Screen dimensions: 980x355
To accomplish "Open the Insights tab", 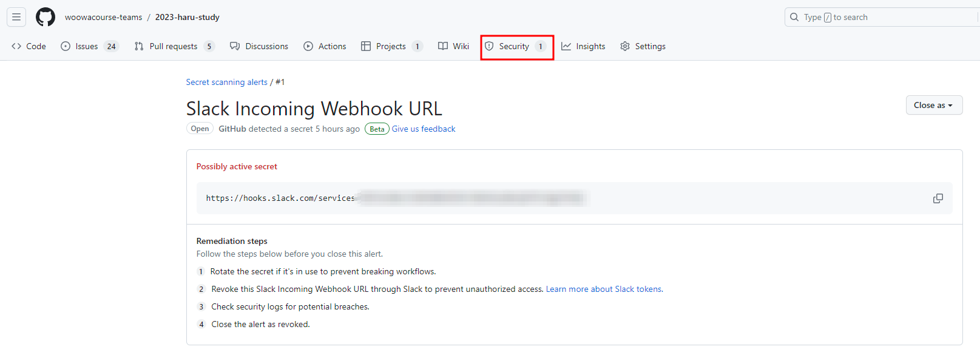I will point(583,46).
